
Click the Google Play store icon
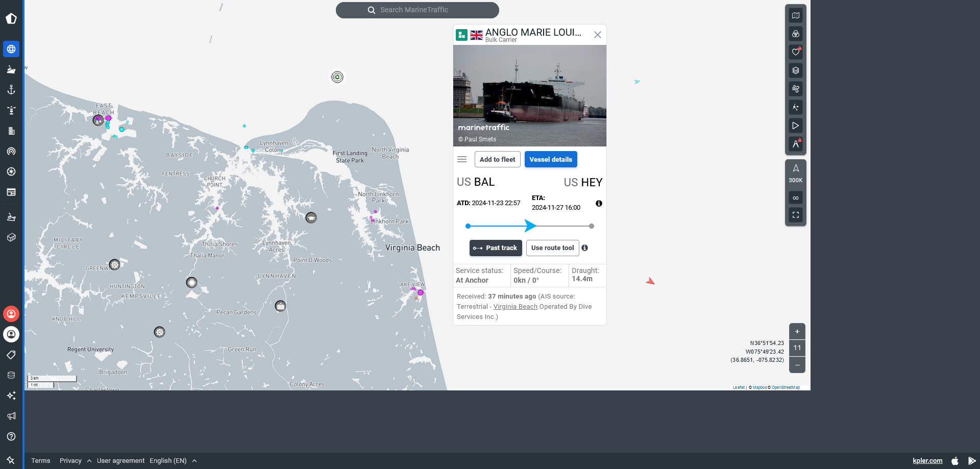click(972, 461)
